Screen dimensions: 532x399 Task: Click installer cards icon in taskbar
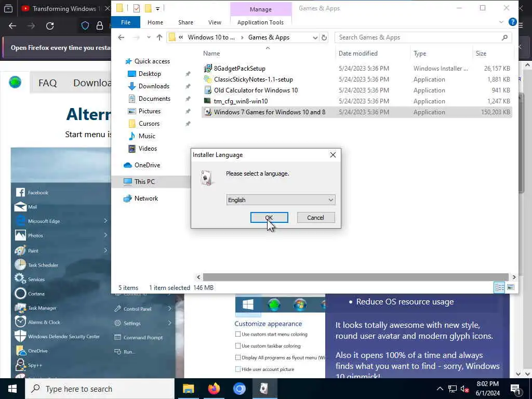coord(264,389)
